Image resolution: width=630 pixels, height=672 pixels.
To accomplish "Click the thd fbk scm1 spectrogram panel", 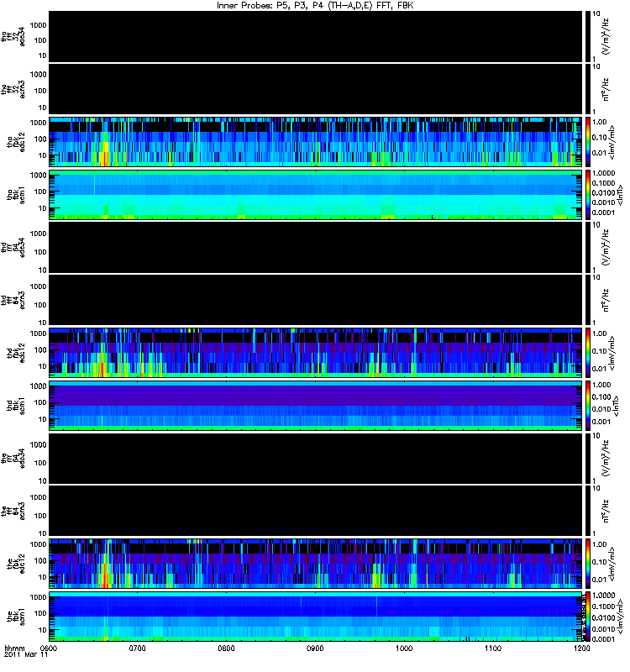I will pyautogui.click(x=316, y=406).
